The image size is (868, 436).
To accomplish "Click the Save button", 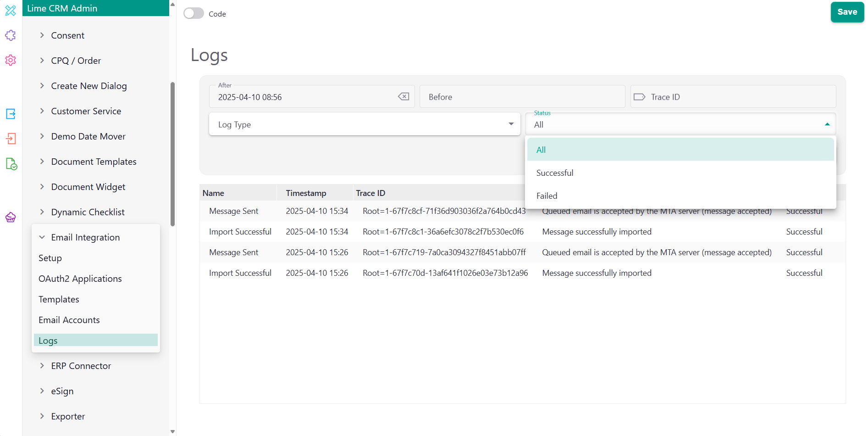I will pyautogui.click(x=847, y=12).
